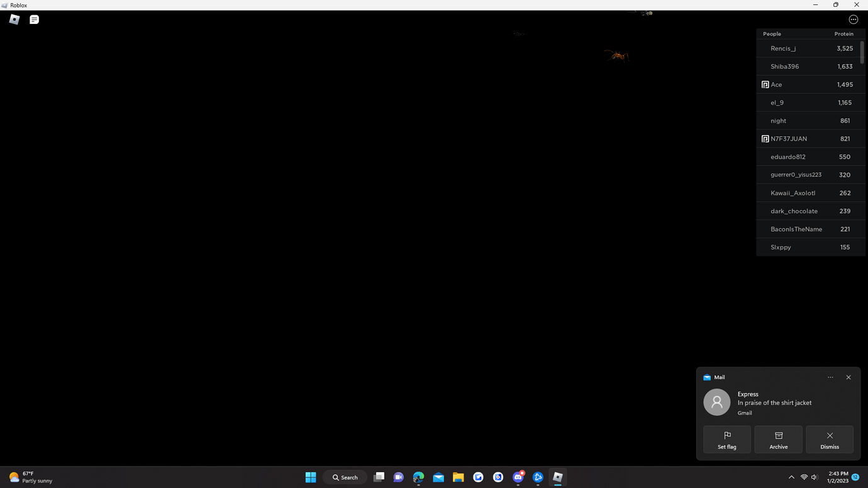Open the Roblox chat icon

tap(34, 19)
